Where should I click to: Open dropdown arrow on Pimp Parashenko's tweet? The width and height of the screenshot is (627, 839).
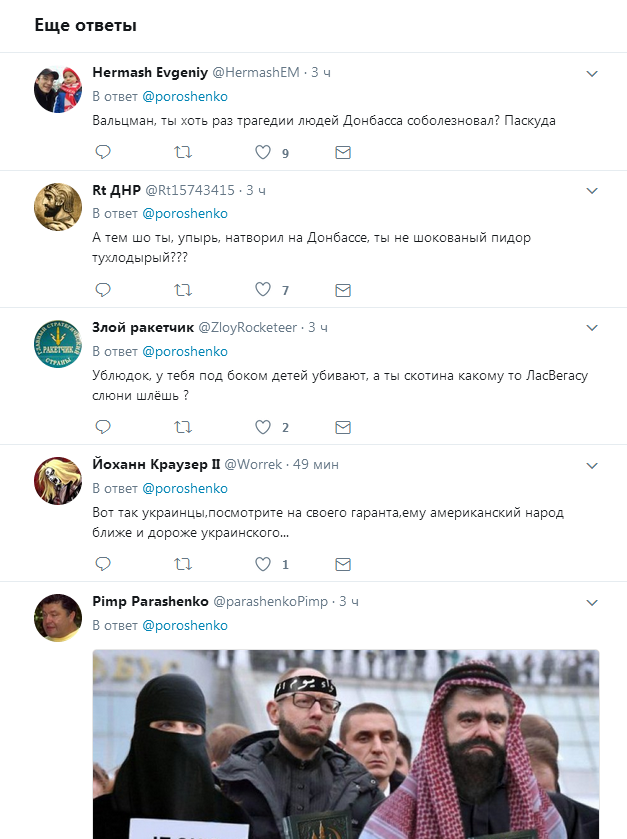point(591,602)
